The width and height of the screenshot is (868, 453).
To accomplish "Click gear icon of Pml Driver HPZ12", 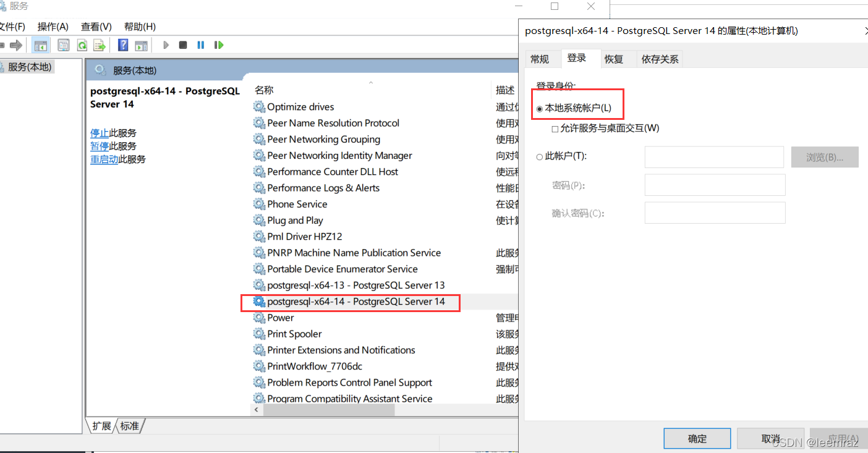I will click(259, 237).
